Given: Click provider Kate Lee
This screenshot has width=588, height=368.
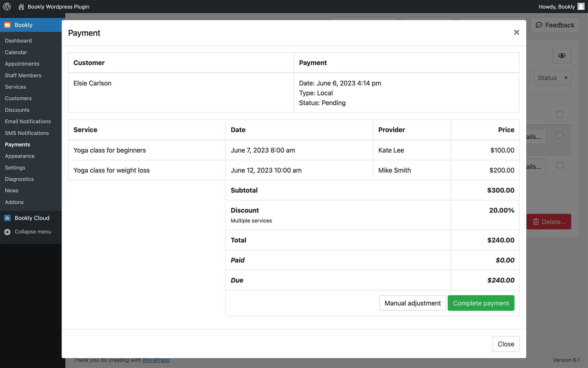Looking at the screenshot, I should click(391, 150).
